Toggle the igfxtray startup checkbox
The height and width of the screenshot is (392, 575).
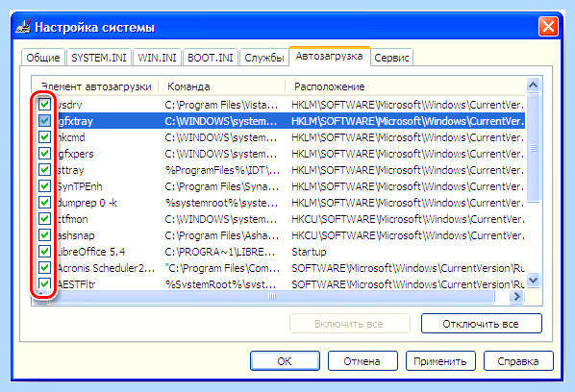tap(45, 120)
